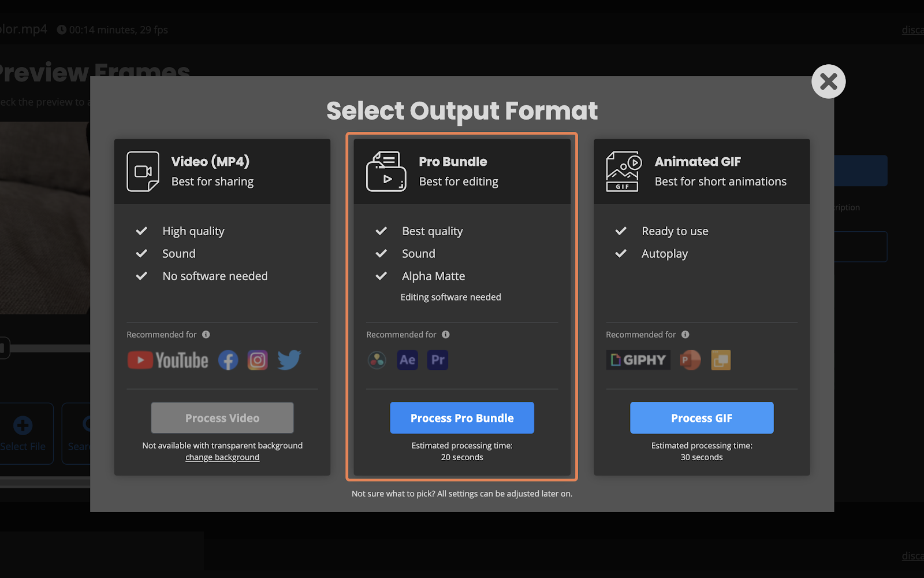Viewport: 924px width, 578px height.
Task: Close the Select Output Format dialog
Action: pyautogui.click(x=828, y=81)
